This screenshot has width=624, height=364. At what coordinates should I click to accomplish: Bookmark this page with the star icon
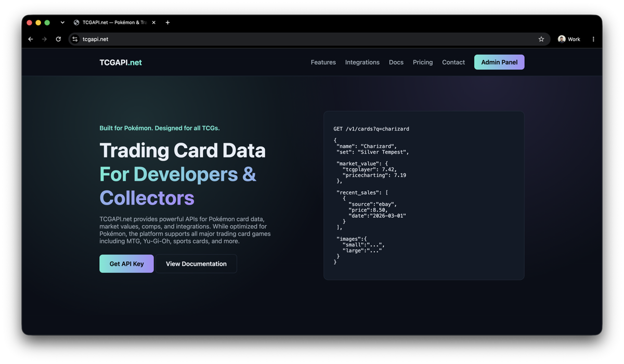point(541,39)
